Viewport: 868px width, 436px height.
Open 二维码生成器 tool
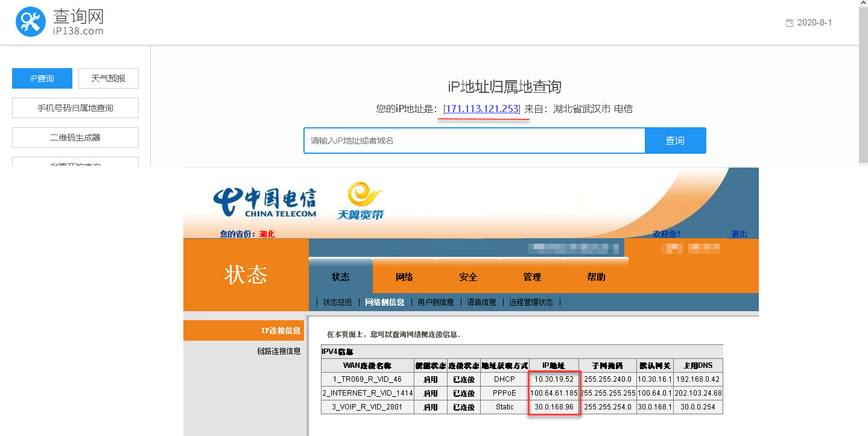(75, 137)
